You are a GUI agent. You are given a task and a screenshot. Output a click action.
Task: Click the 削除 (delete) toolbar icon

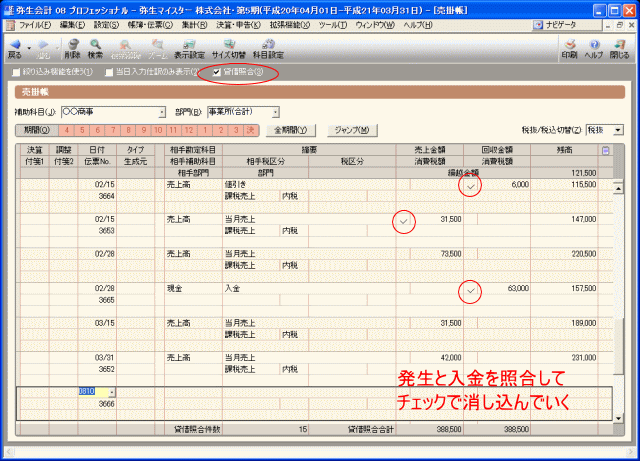73,48
